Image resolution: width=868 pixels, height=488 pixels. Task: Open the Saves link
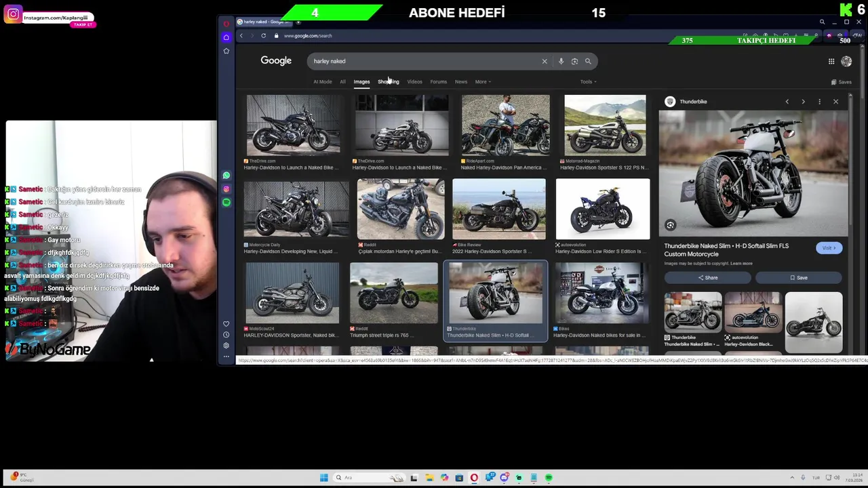pos(842,82)
